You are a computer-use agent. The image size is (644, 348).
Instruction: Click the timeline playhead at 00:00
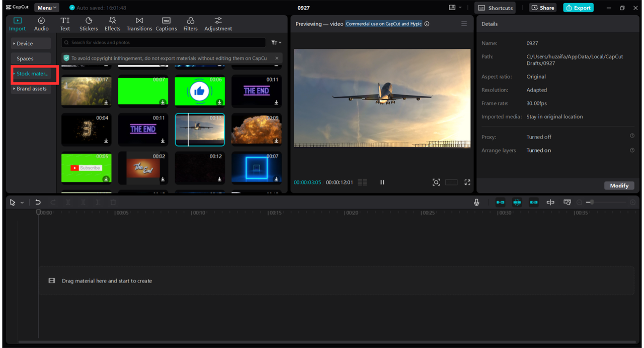pos(38,213)
